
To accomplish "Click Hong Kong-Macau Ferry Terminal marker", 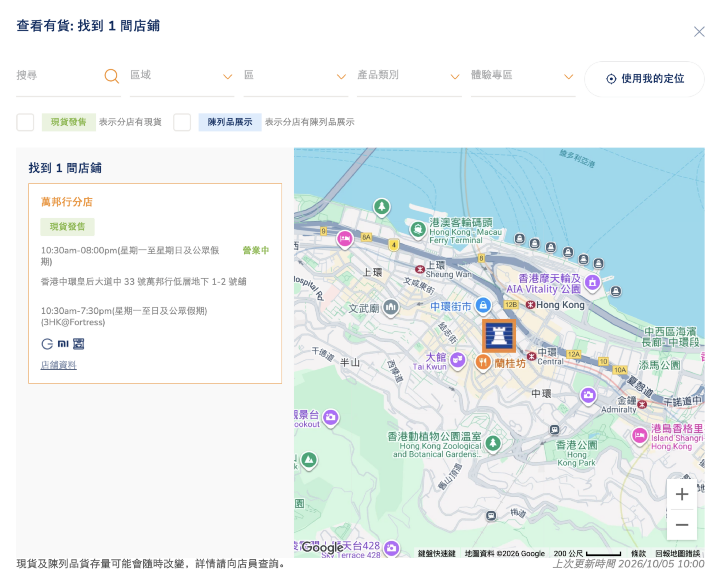I will click(417, 228).
